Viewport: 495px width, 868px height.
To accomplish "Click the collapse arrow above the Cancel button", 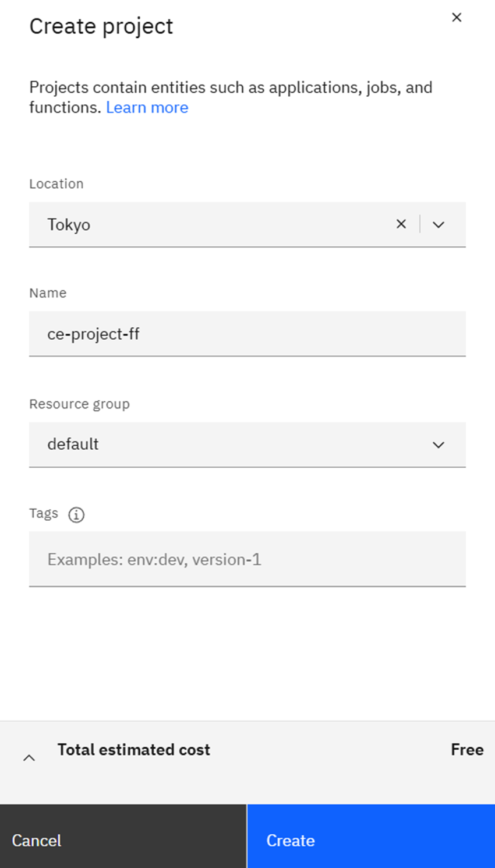I will coord(29,757).
